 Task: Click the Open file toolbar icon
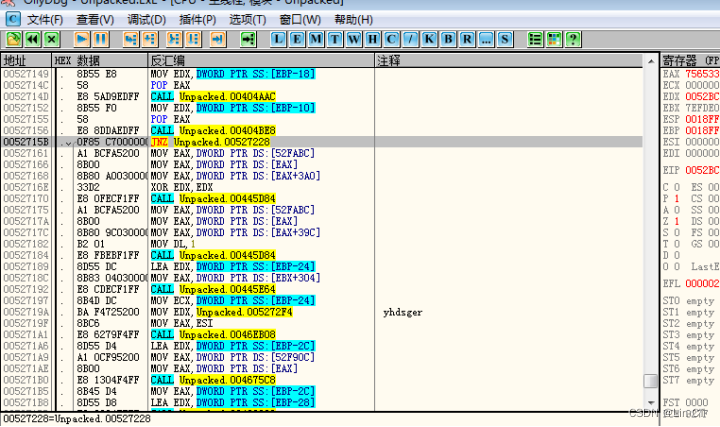[13, 39]
